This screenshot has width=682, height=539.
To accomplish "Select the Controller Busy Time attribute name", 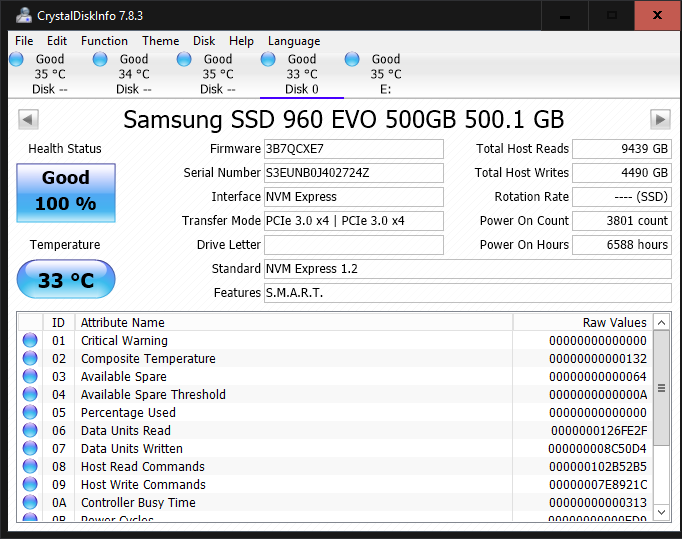I will click(x=138, y=502).
